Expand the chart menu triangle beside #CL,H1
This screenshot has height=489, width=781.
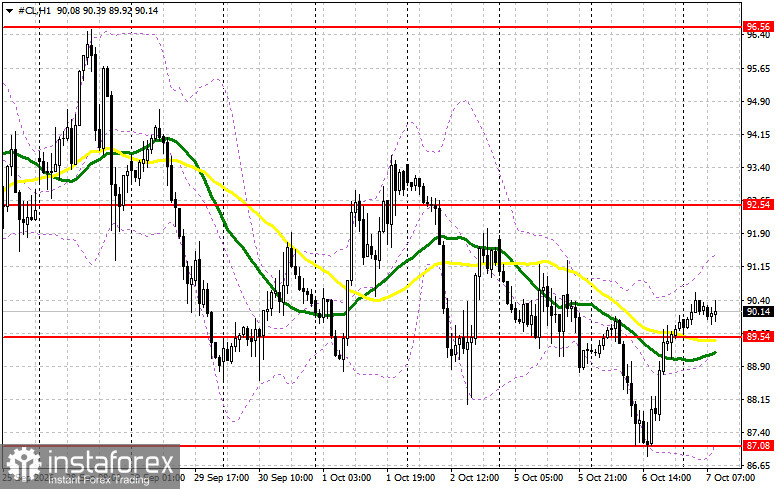tap(9, 10)
